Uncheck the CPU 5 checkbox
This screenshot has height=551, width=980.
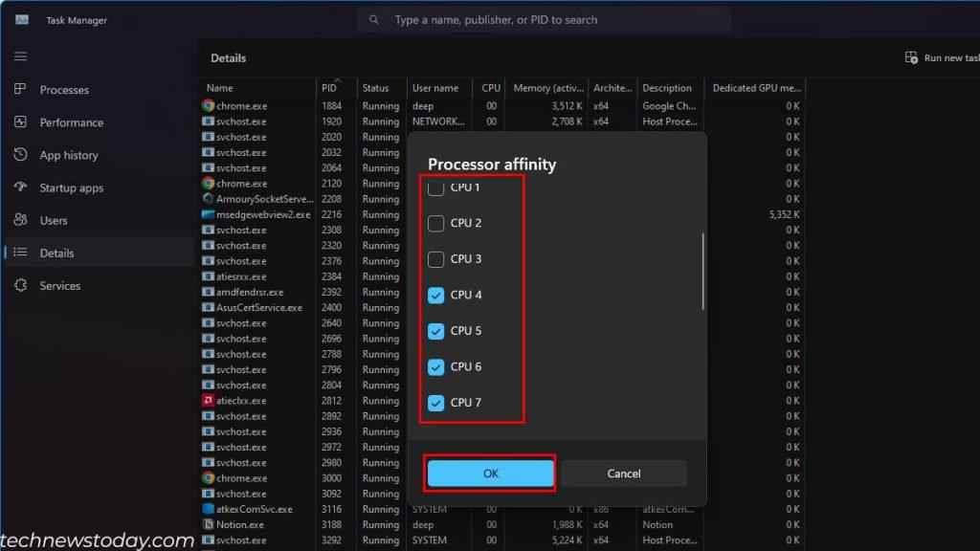(x=435, y=331)
